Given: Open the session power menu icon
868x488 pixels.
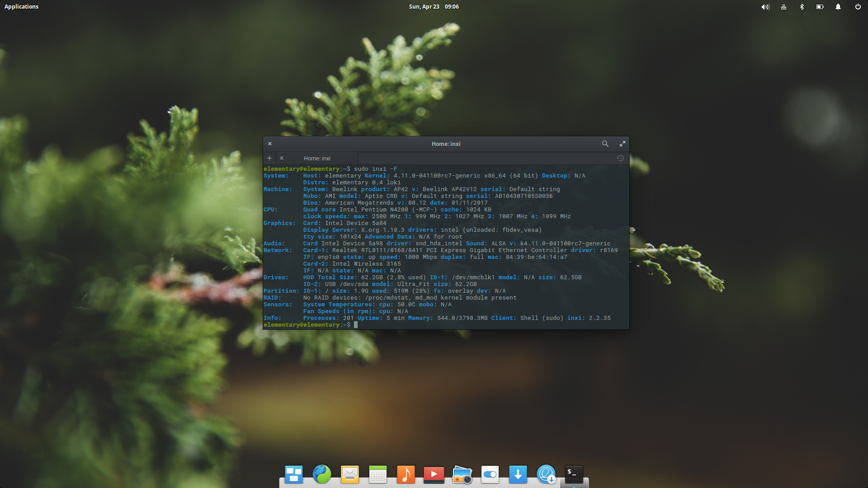Looking at the screenshot, I should point(858,7).
